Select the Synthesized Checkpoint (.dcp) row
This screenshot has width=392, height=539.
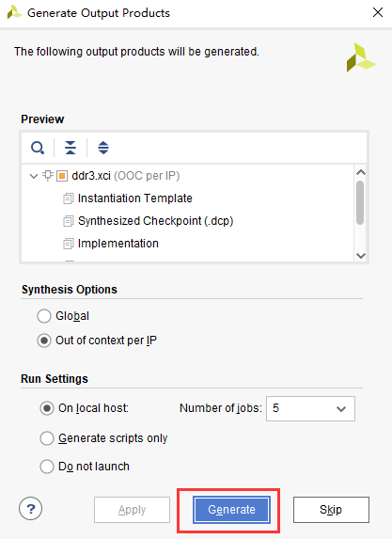coord(188,221)
